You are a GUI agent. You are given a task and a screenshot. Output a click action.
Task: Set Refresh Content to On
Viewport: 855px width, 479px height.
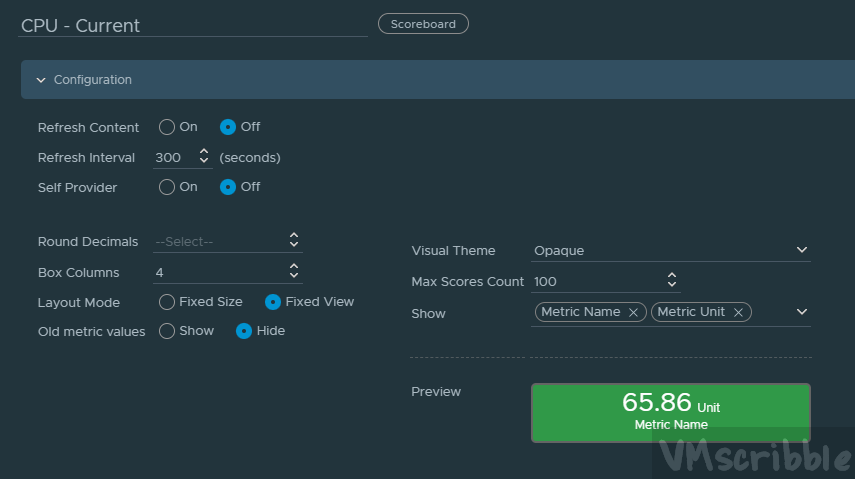click(x=167, y=127)
